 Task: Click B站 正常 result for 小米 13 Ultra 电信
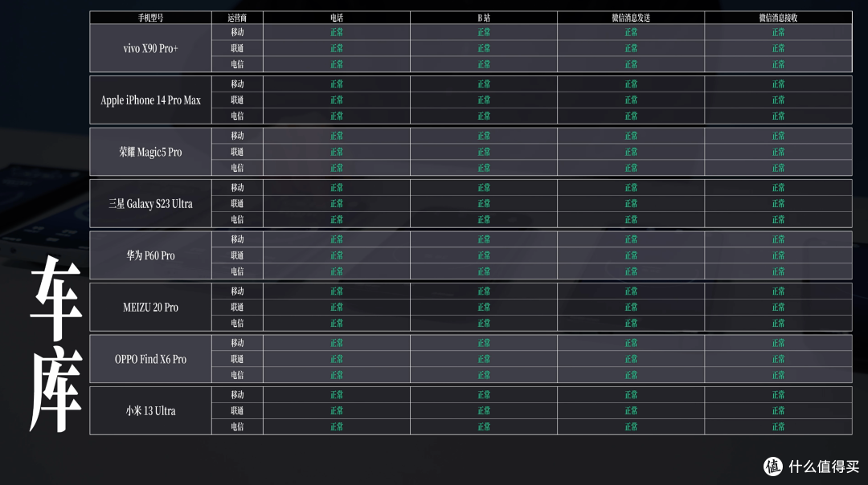(x=484, y=427)
